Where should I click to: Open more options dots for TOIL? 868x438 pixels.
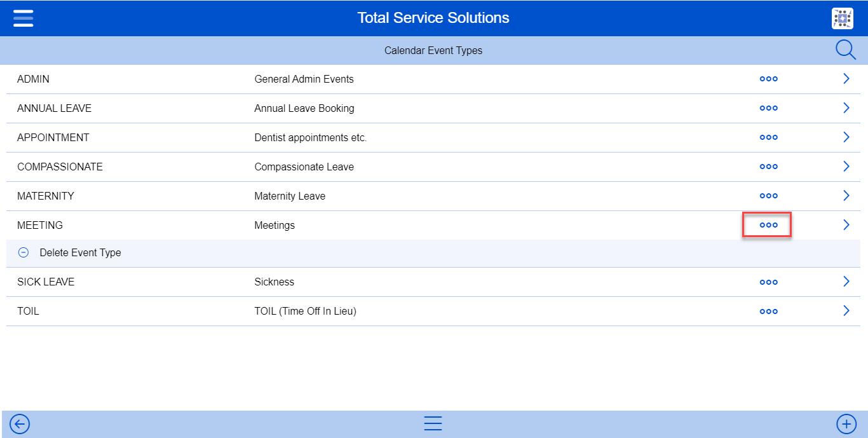769,311
